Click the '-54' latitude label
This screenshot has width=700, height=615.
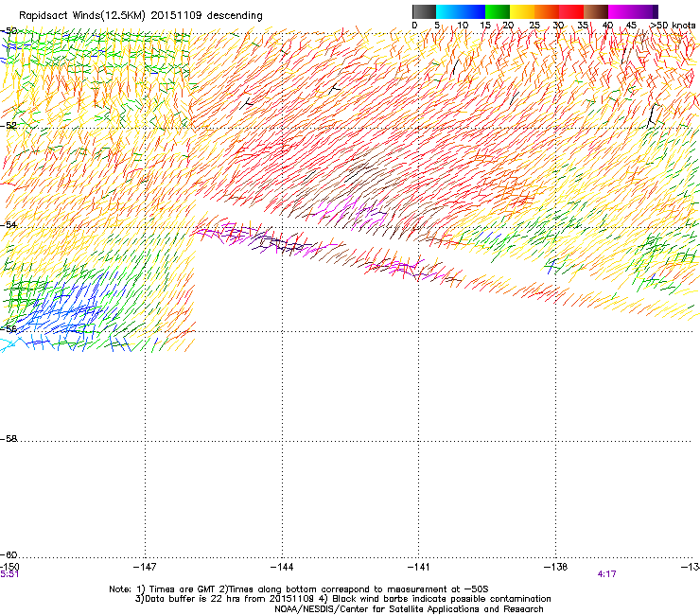[x=9, y=224]
